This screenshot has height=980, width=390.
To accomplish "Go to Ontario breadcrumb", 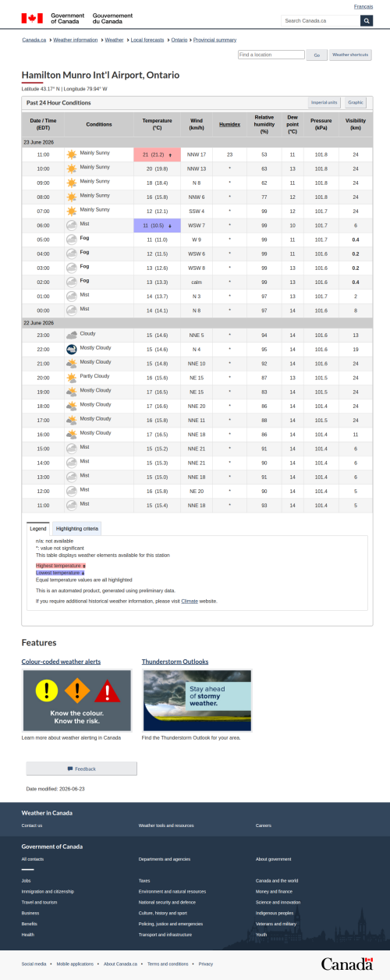I will 179,39.
